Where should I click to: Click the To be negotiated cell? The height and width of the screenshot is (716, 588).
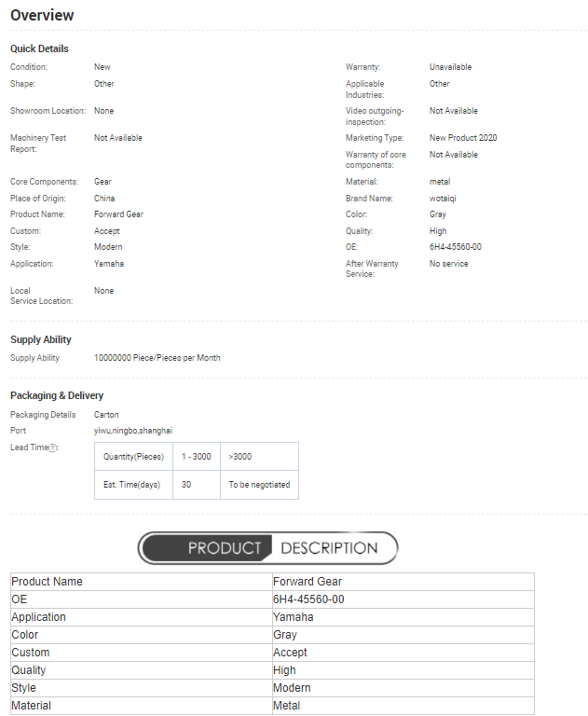[x=259, y=485]
